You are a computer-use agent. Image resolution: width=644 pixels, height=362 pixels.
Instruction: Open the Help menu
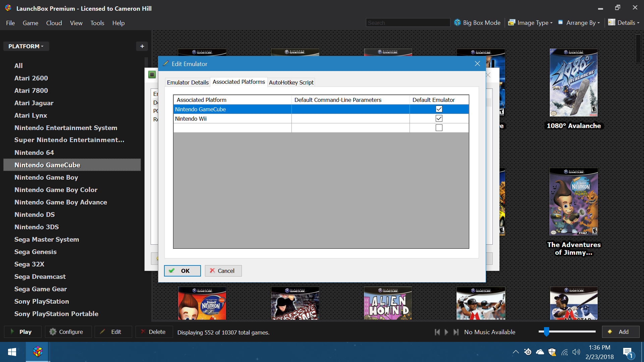[x=118, y=23]
